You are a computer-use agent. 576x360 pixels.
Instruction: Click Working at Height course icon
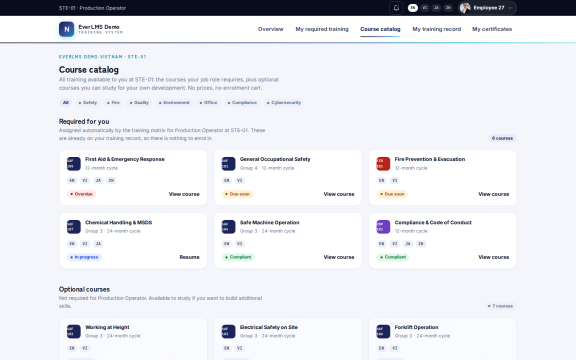click(73, 332)
